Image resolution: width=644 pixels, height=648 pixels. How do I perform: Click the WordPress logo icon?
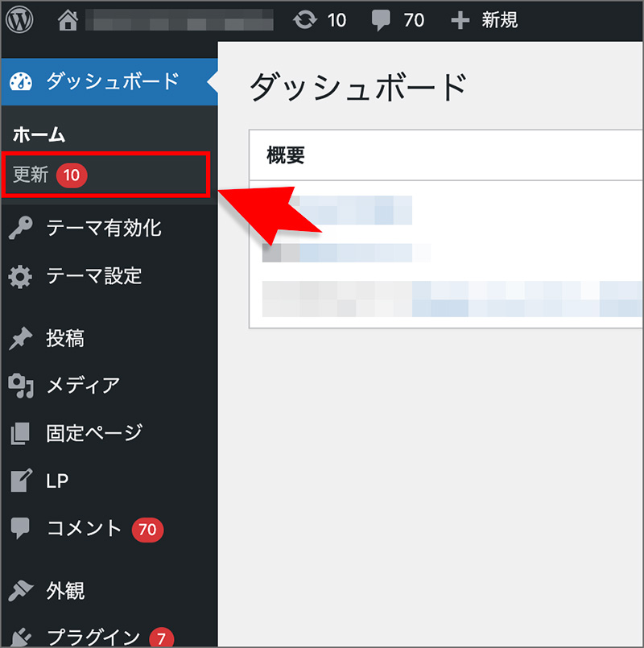19,19
